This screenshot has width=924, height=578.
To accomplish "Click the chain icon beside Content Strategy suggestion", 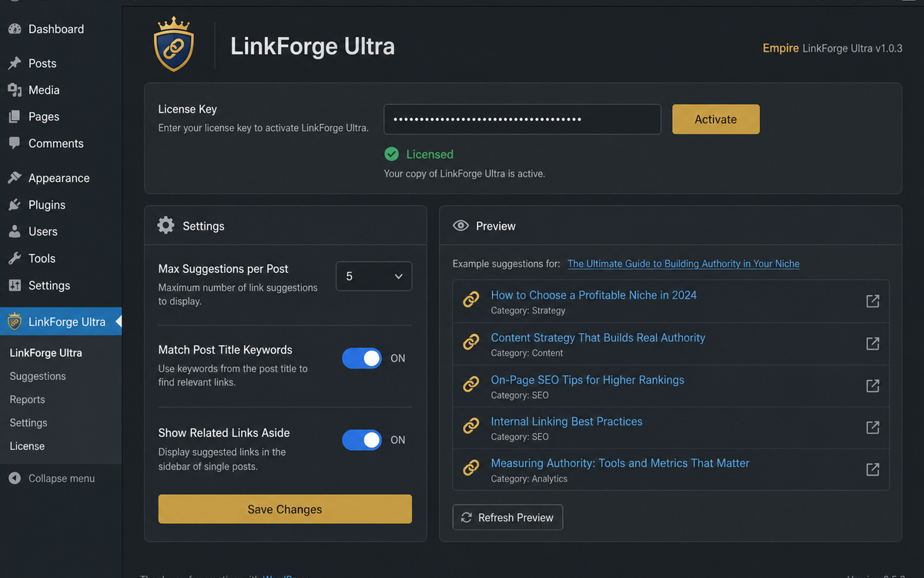I will coord(470,343).
